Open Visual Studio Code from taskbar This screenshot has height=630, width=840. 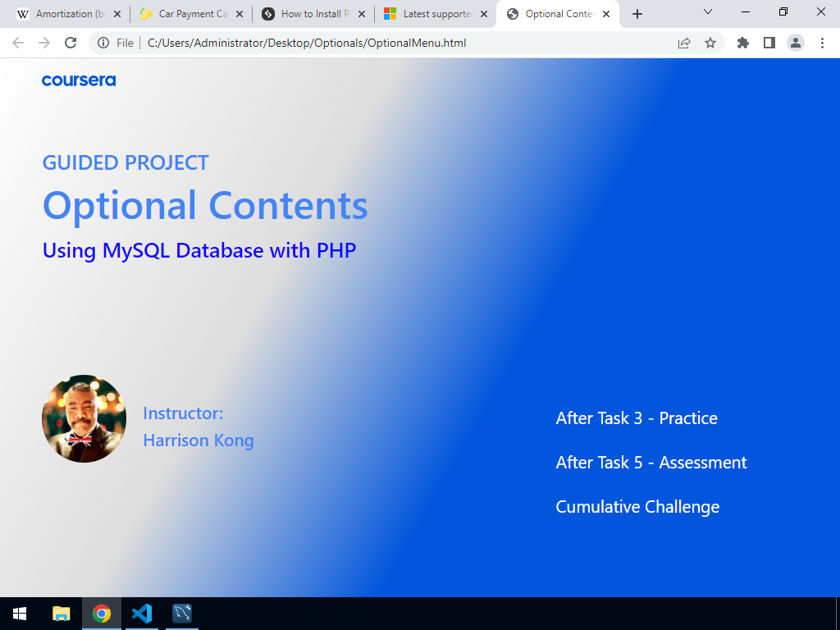142,614
